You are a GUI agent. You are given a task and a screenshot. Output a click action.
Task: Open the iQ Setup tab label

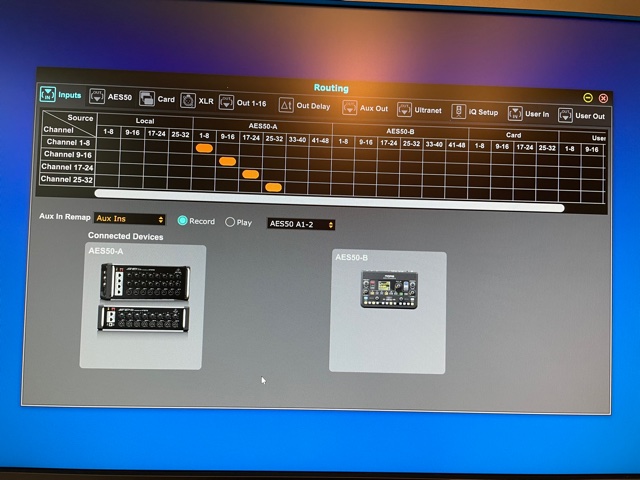coord(483,112)
